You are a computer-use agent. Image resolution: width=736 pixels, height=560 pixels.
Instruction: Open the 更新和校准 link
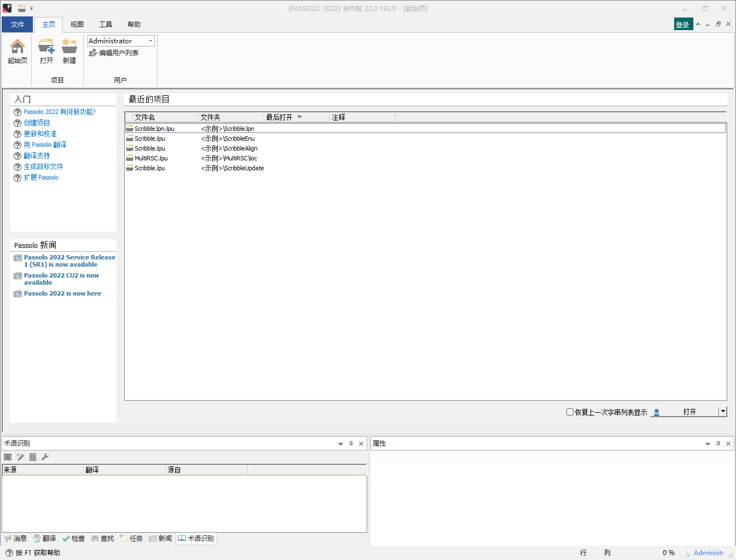(x=40, y=134)
